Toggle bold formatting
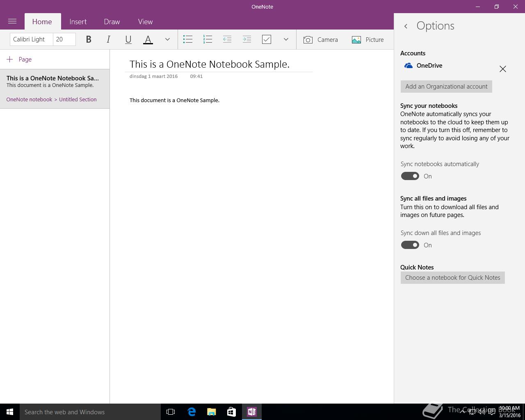The height and width of the screenshot is (420, 525). (x=89, y=39)
